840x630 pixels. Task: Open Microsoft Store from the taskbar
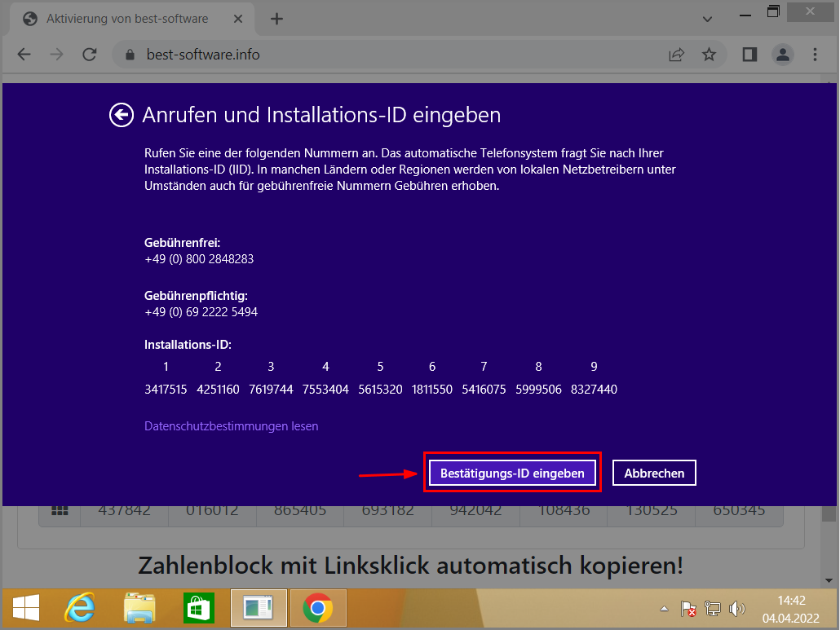(198, 608)
